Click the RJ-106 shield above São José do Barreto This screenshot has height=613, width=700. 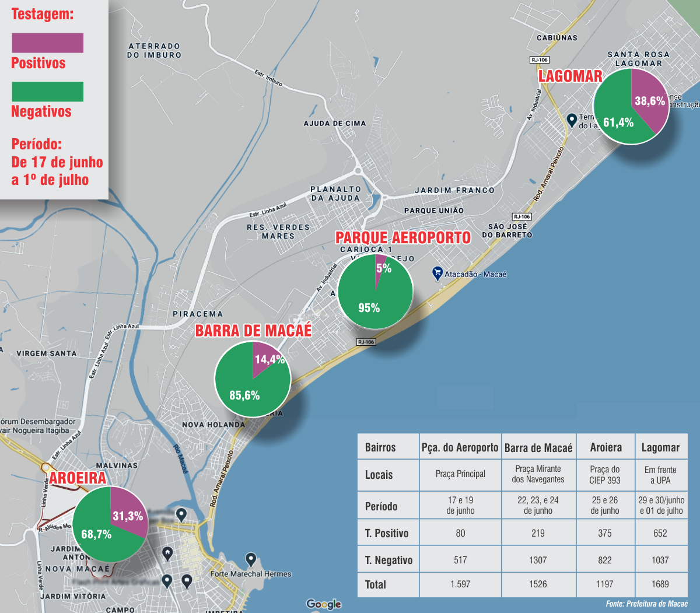(x=521, y=216)
